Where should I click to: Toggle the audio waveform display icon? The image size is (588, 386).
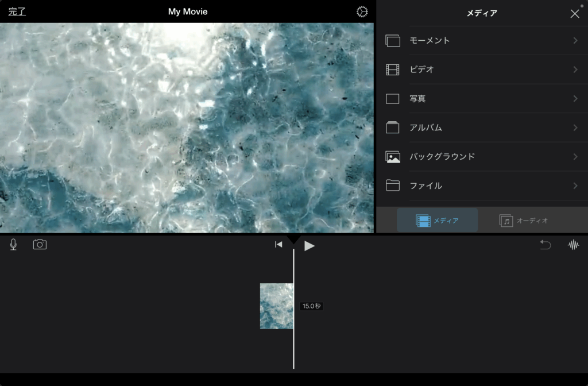[573, 245]
